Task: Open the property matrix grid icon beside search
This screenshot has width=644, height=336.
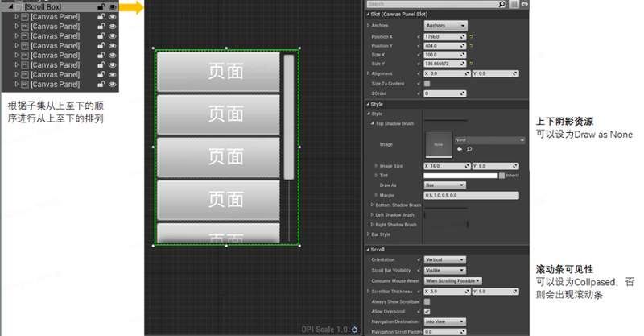Action: [x=513, y=4]
